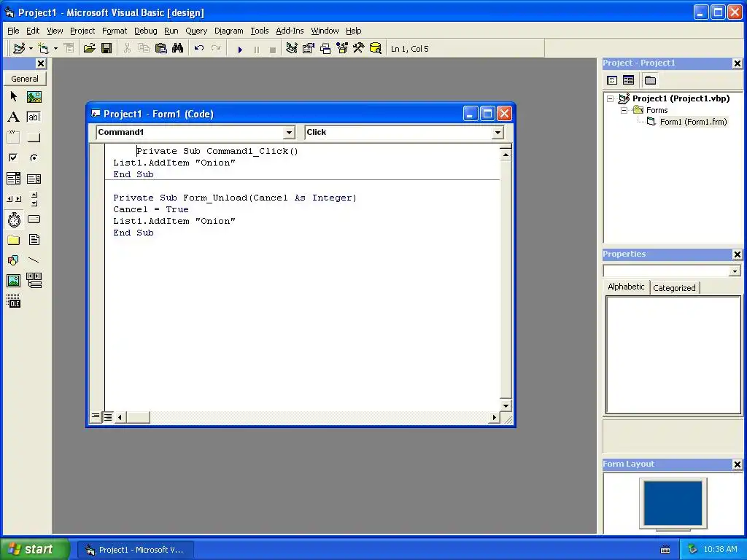Start the program with Run arrow

coord(240,49)
